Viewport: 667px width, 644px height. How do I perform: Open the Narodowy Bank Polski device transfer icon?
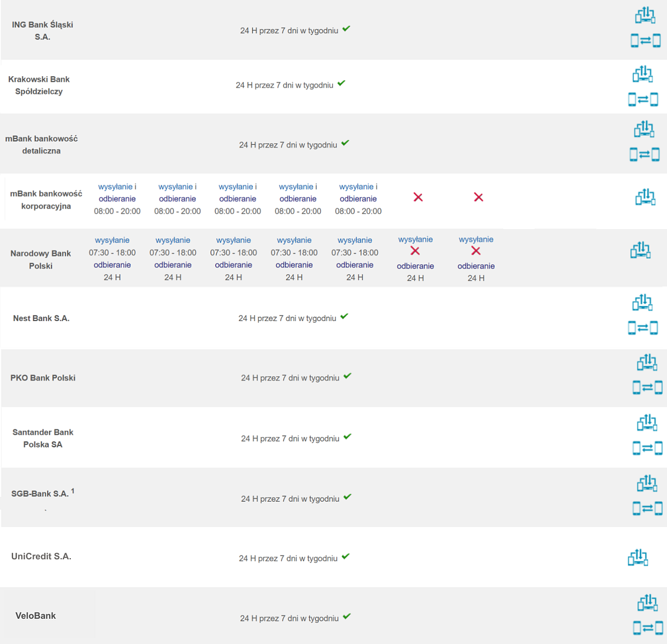(640, 250)
